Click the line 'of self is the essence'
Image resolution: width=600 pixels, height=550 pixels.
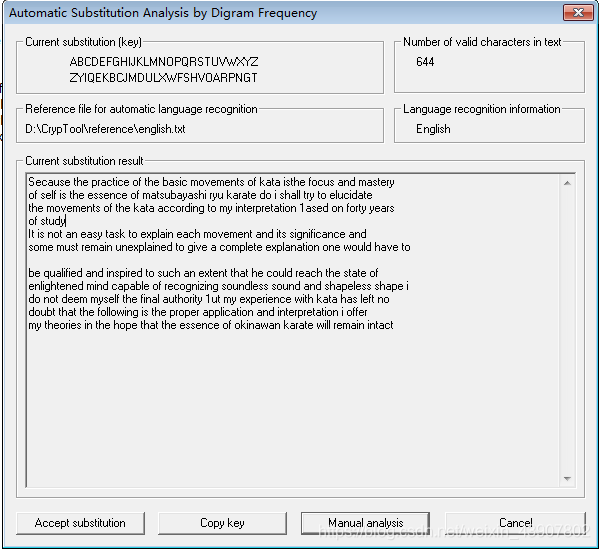(x=200, y=195)
